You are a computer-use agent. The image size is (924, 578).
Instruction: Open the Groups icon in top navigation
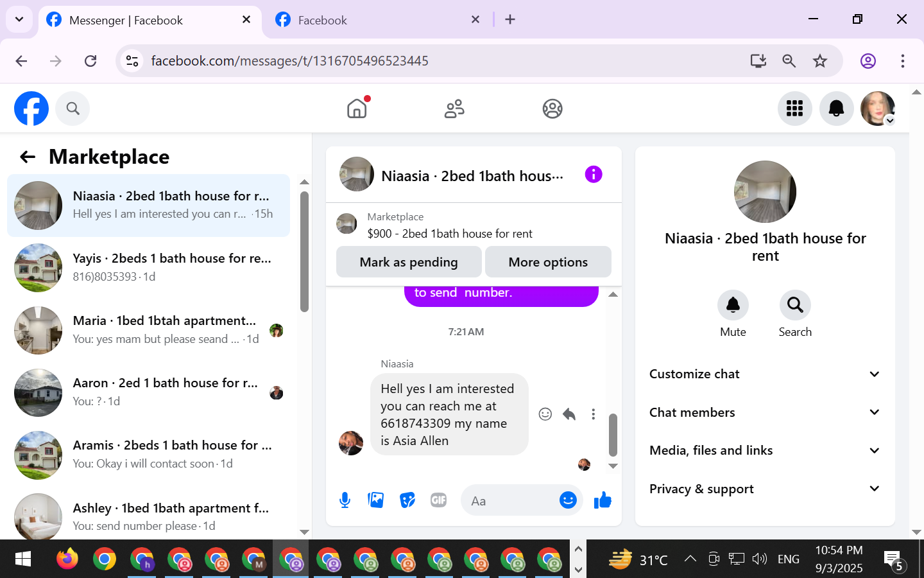[552, 109]
